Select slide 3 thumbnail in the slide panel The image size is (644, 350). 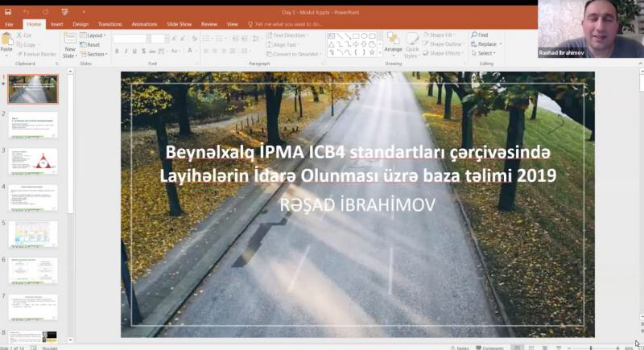(33, 161)
